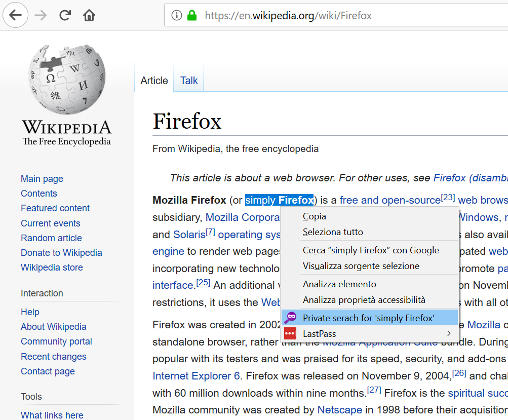Follow the operating systems link
Screen dimensions: 508x420
point(249,234)
